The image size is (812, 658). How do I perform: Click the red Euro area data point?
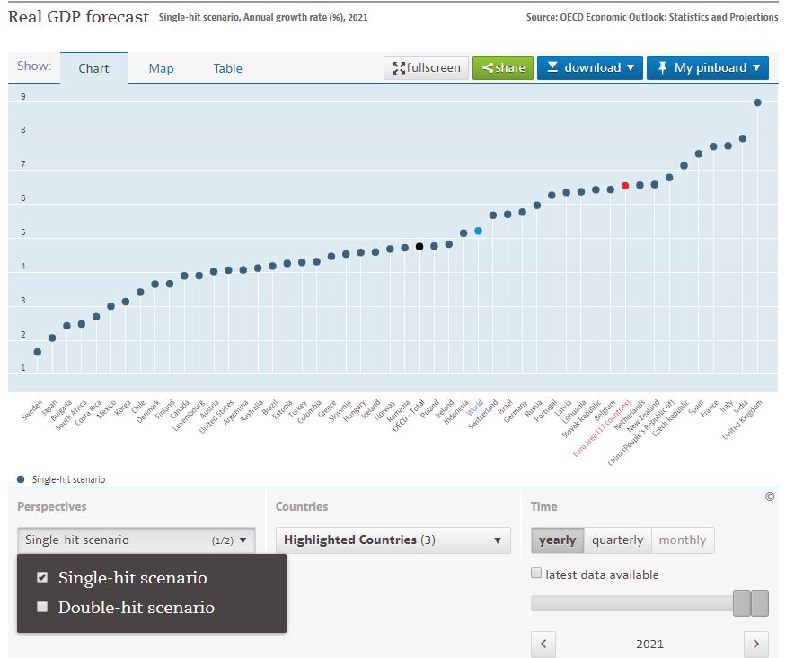[x=625, y=186]
